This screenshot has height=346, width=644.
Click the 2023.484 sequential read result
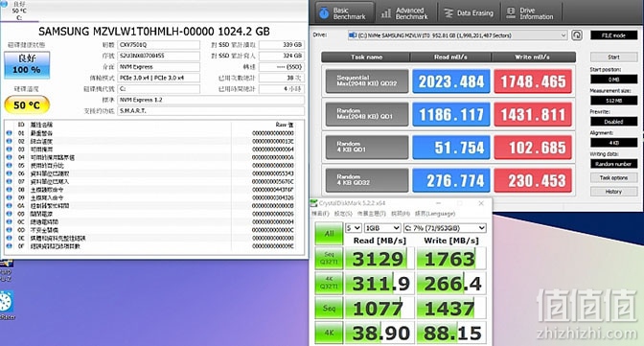(x=451, y=81)
